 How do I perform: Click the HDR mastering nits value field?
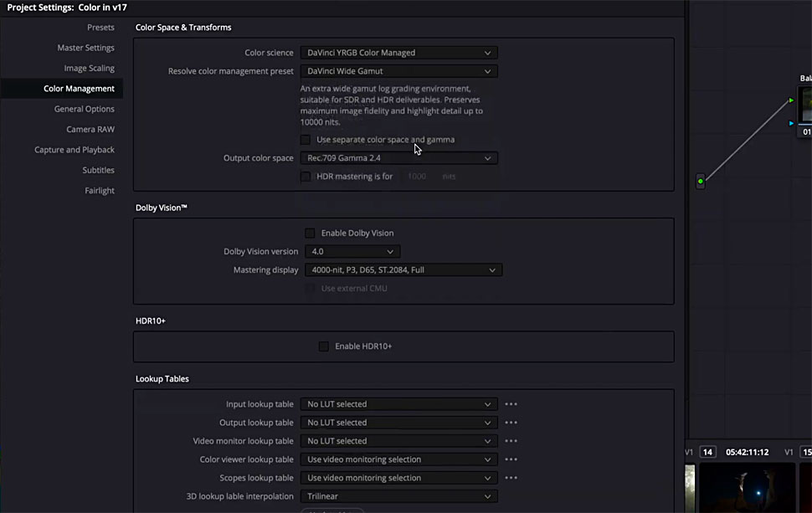(x=417, y=177)
